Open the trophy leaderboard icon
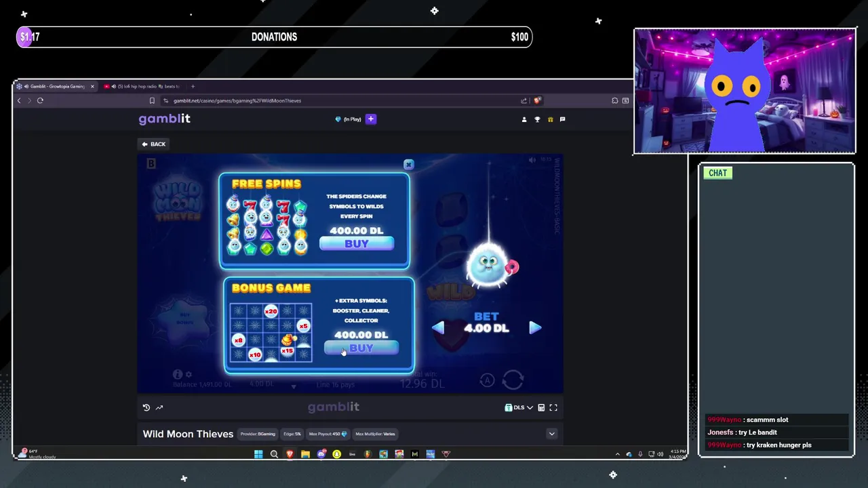Image resolution: width=868 pixels, height=488 pixels. point(537,119)
